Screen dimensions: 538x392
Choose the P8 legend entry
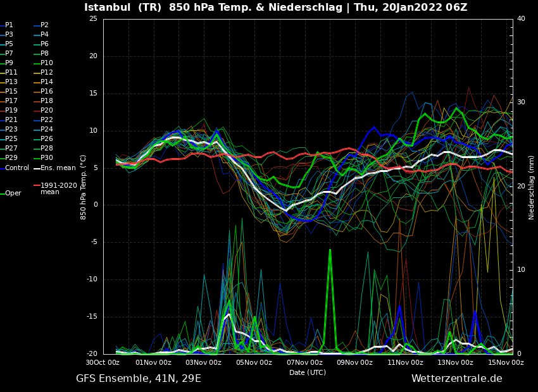[42, 54]
